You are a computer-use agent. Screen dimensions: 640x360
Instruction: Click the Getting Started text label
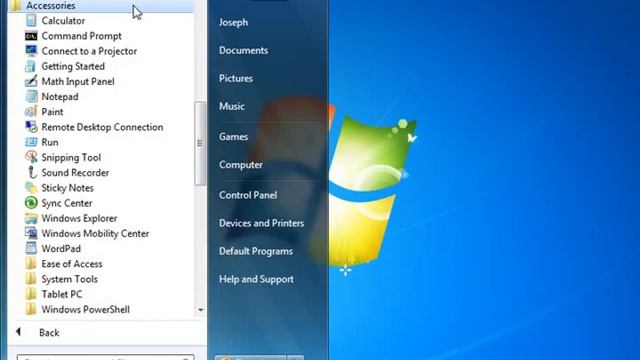[73, 67]
